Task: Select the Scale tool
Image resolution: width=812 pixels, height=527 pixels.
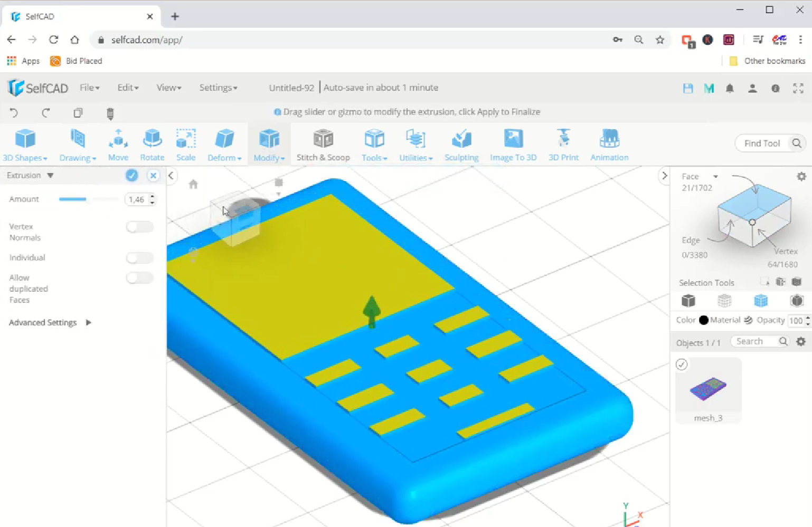Action: click(186, 145)
